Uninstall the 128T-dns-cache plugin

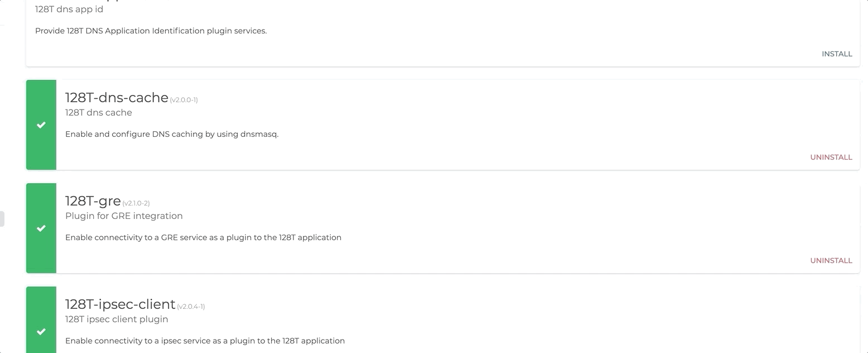[x=831, y=158]
